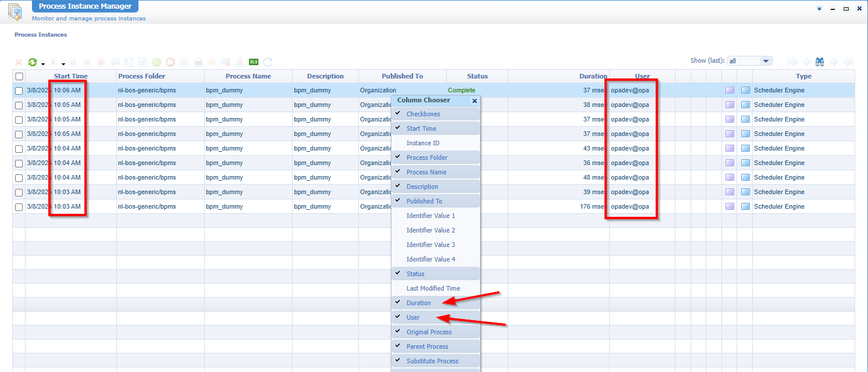Click the blue icon in first row
Screen dimensions: 868x372
(745, 91)
